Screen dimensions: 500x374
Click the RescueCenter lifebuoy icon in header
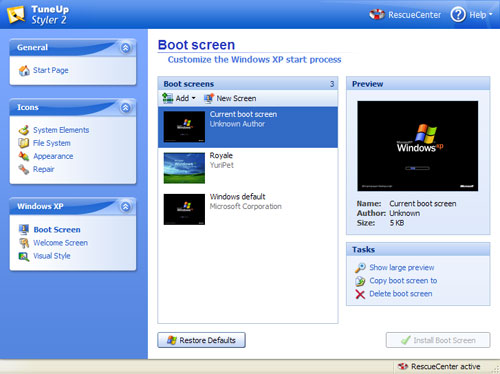(x=377, y=15)
